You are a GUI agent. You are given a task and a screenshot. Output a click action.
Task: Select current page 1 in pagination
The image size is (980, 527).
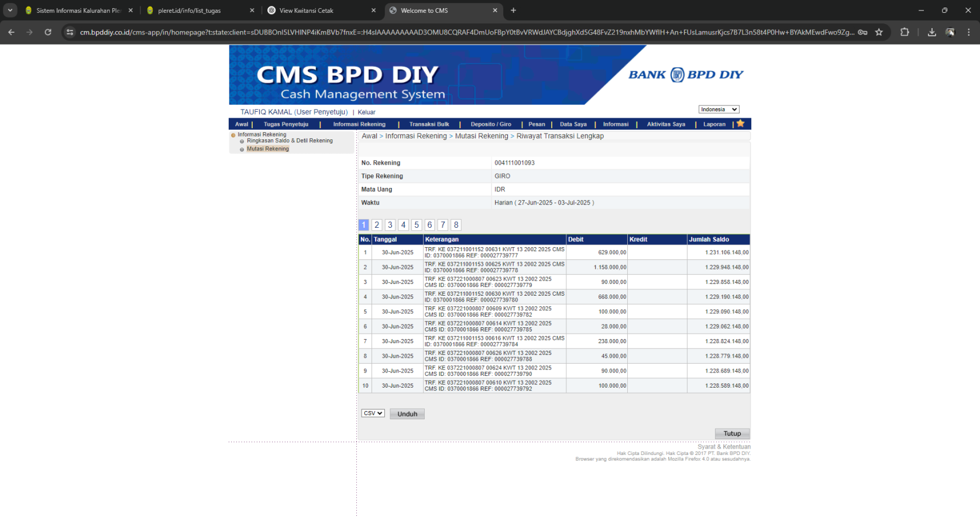(x=363, y=225)
